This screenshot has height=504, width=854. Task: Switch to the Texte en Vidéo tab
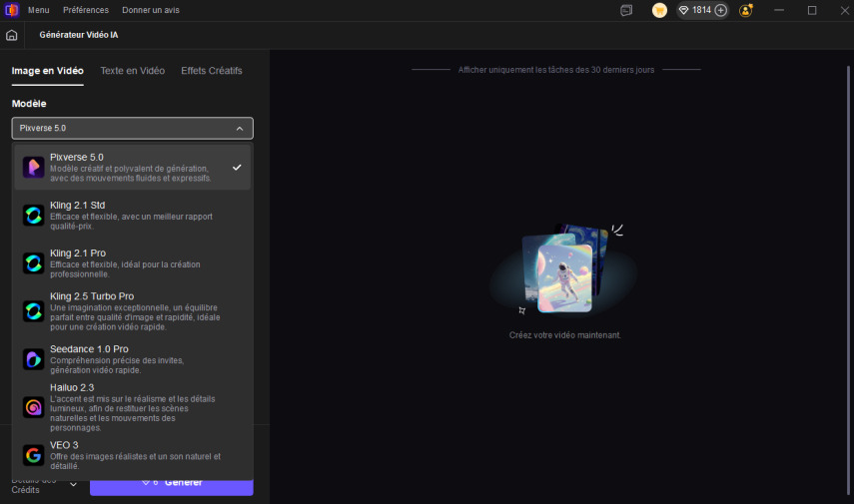[132, 71]
